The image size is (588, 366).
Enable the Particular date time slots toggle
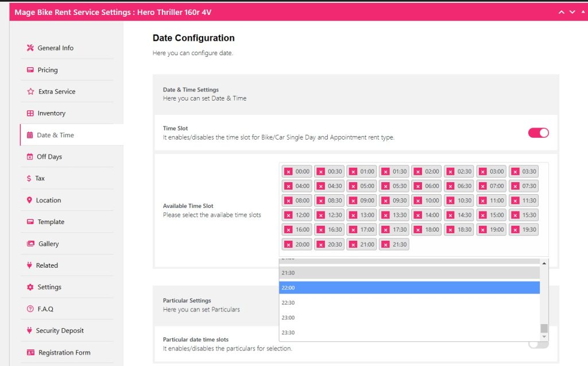click(538, 344)
